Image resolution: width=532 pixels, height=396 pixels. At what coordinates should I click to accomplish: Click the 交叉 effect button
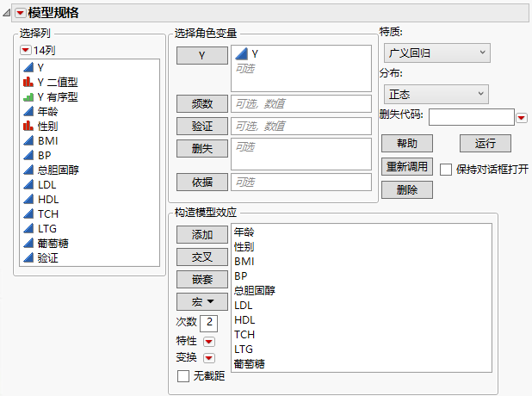click(202, 257)
